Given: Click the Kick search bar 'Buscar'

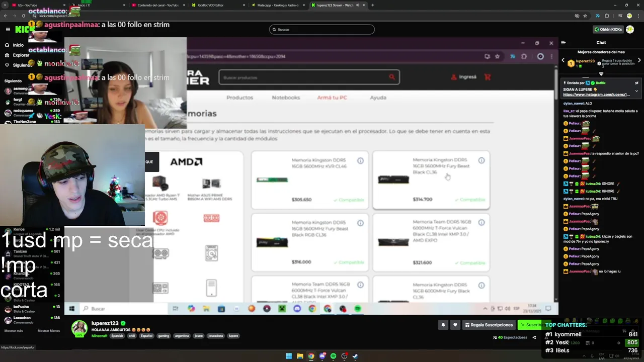Looking at the screenshot, I should click(322, 30).
